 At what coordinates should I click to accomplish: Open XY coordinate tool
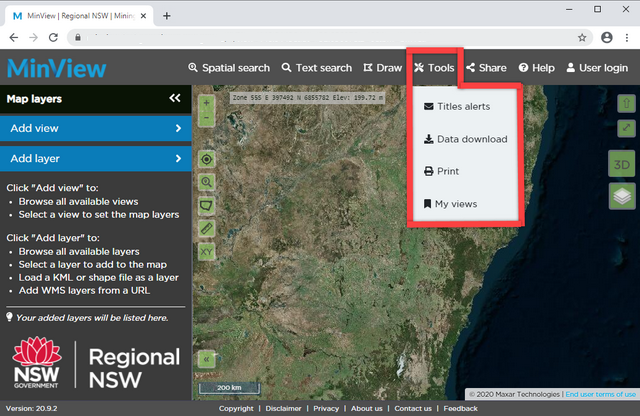point(207,251)
